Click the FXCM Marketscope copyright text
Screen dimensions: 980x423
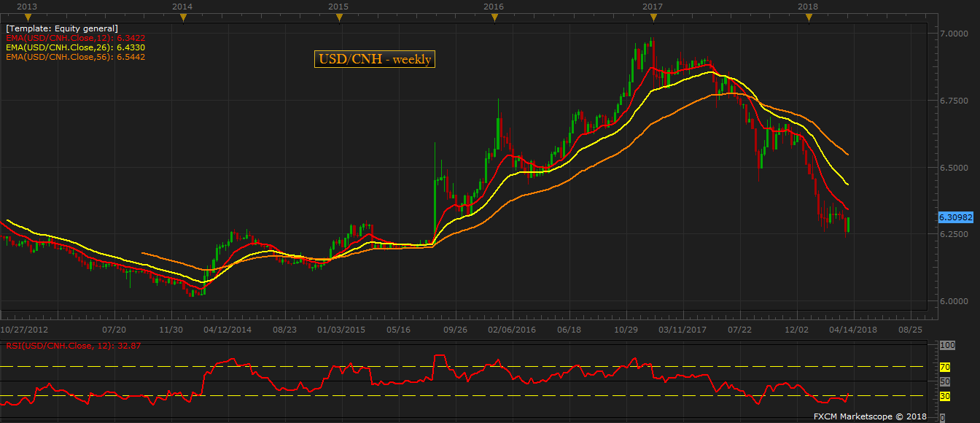click(x=871, y=416)
